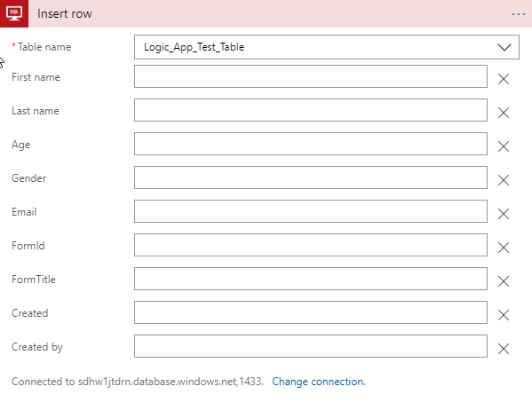Remove the Created field

coord(504,315)
